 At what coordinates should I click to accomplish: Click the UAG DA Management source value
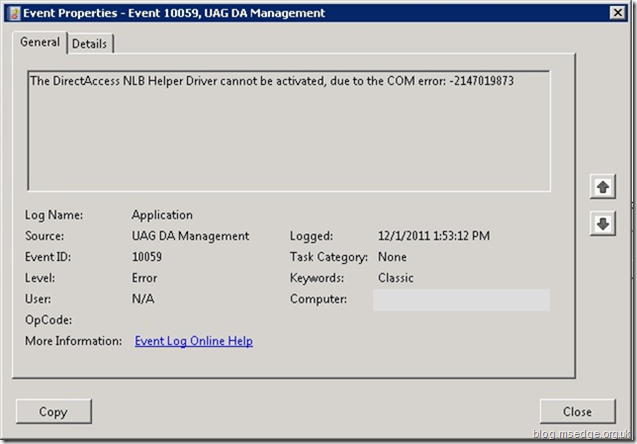click(191, 236)
